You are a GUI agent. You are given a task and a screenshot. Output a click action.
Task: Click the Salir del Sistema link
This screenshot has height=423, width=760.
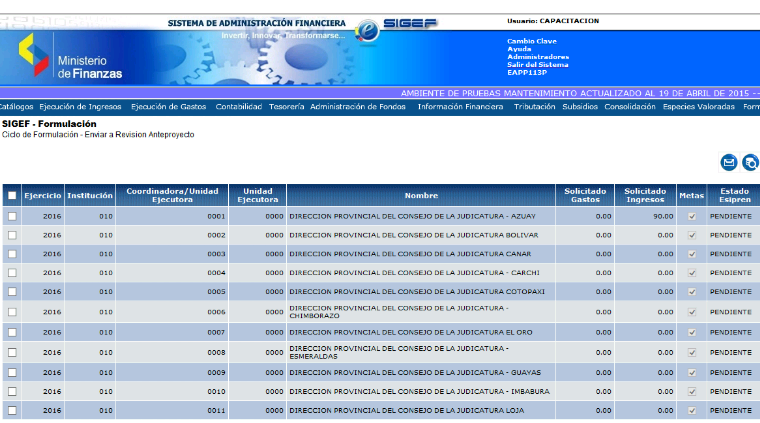coord(538,64)
